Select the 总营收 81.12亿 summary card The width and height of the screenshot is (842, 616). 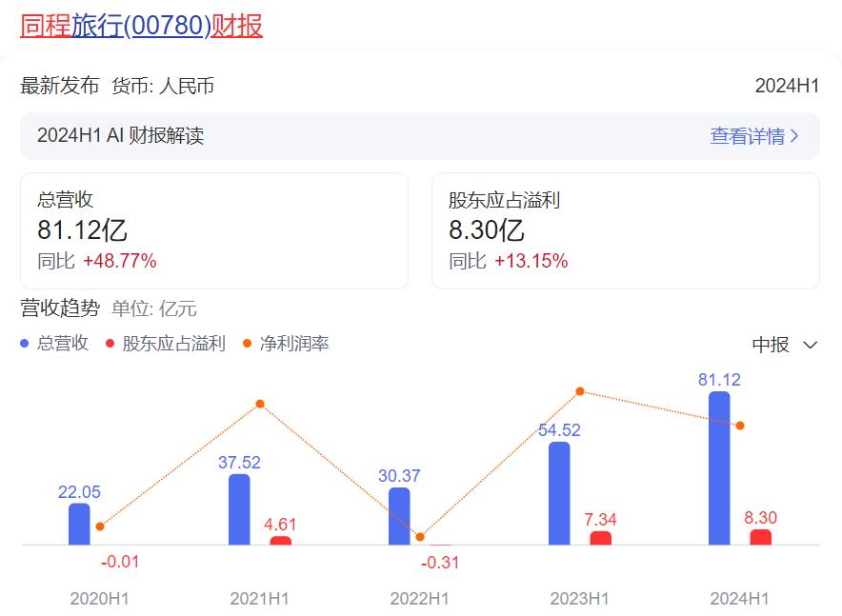coord(214,230)
